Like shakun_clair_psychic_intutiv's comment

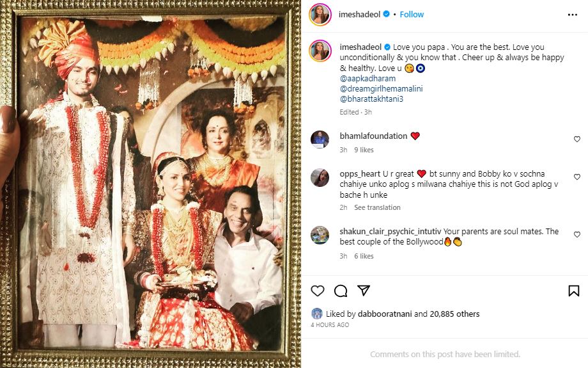[x=576, y=234]
